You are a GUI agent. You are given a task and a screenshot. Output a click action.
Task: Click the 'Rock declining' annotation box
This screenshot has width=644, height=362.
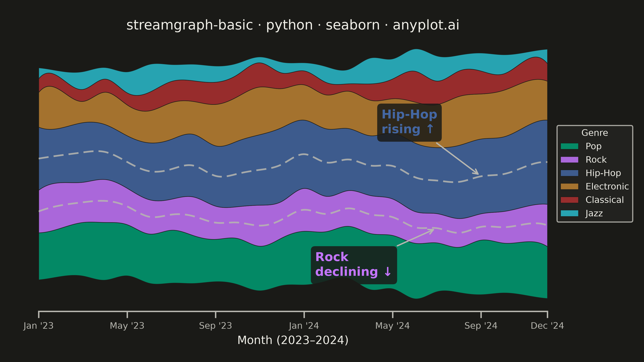[354, 265]
